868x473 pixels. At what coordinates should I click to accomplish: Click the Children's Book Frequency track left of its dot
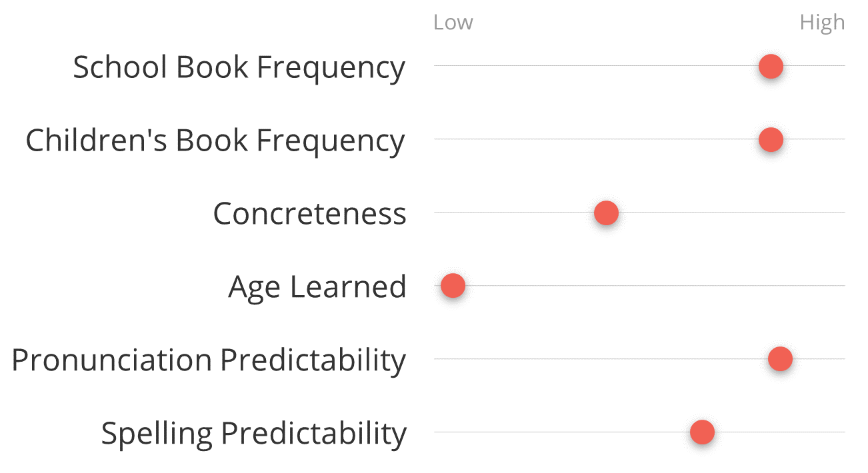596,139
